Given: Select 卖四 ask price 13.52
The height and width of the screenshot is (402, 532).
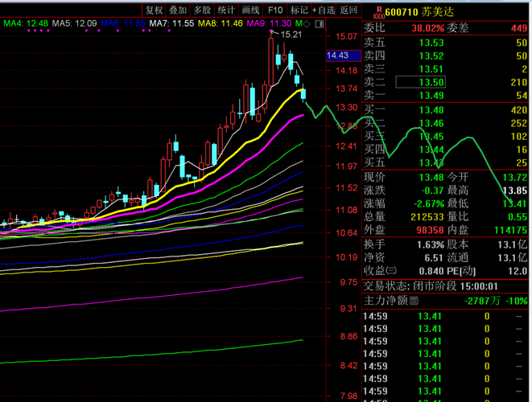Looking at the screenshot, I should click(431, 56).
